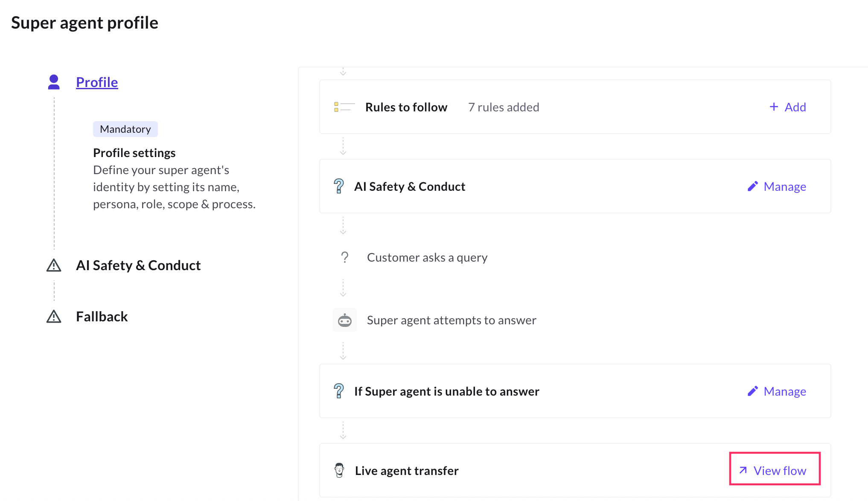Open View flow for Live agent transfer

(x=775, y=470)
